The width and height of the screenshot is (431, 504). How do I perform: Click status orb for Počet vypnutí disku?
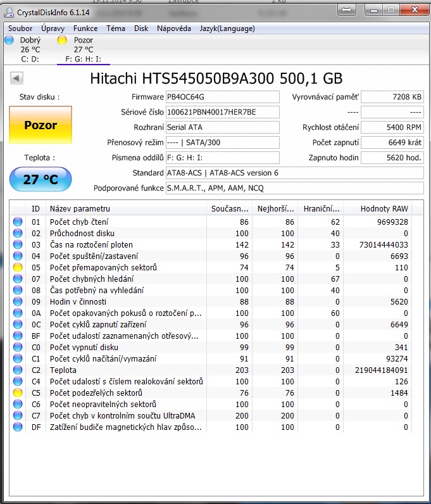click(x=18, y=347)
